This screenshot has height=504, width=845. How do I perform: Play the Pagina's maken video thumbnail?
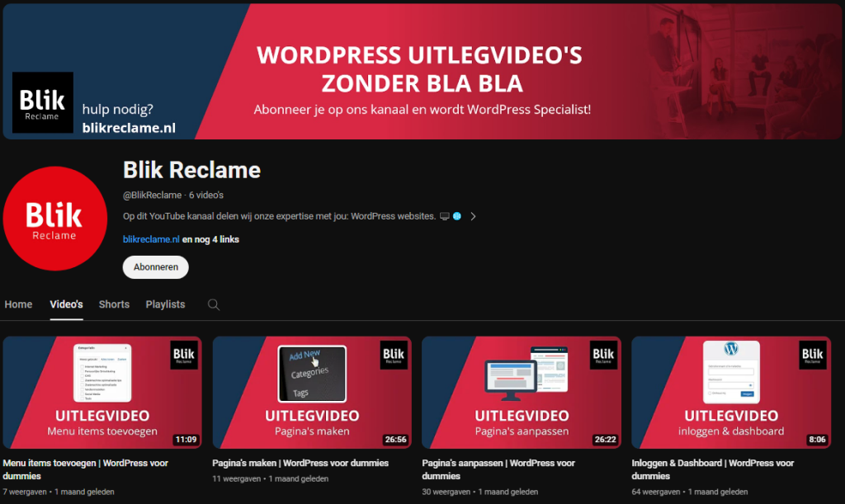312,393
